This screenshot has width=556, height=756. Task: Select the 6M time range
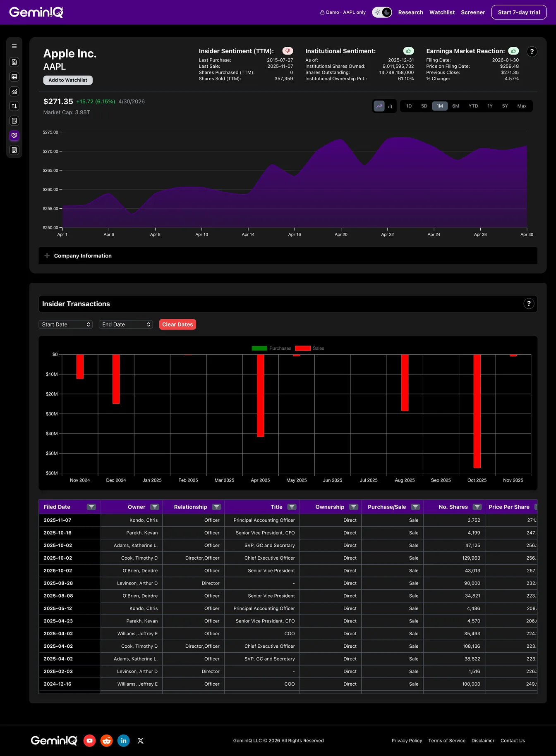455,106
